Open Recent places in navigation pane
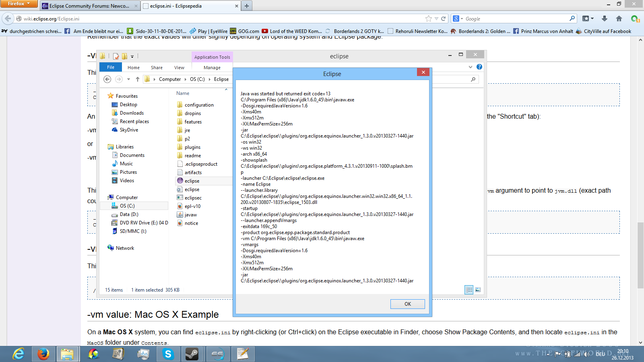This screenshot has height=362, width=644. tap(130, 121)
